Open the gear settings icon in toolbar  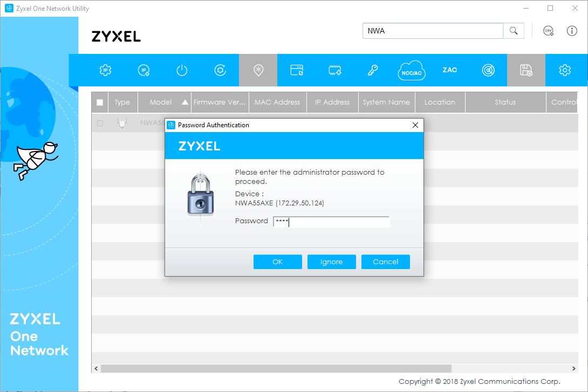click(x=565, y=70)
